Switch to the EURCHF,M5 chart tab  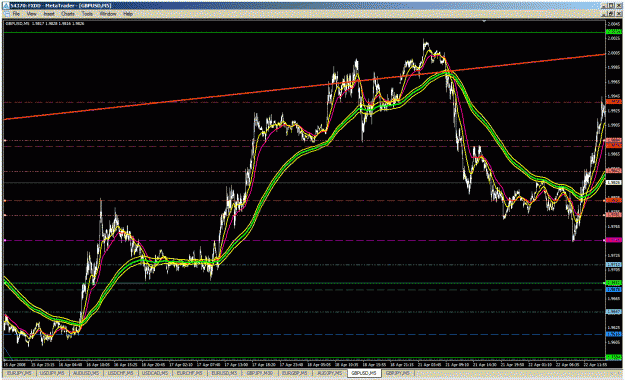[191, 373]
